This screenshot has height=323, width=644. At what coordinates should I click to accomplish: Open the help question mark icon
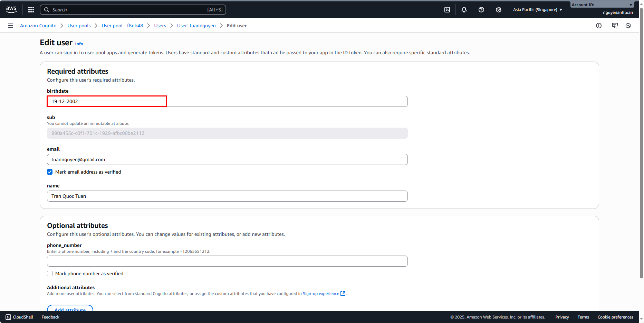pos(481,10)
